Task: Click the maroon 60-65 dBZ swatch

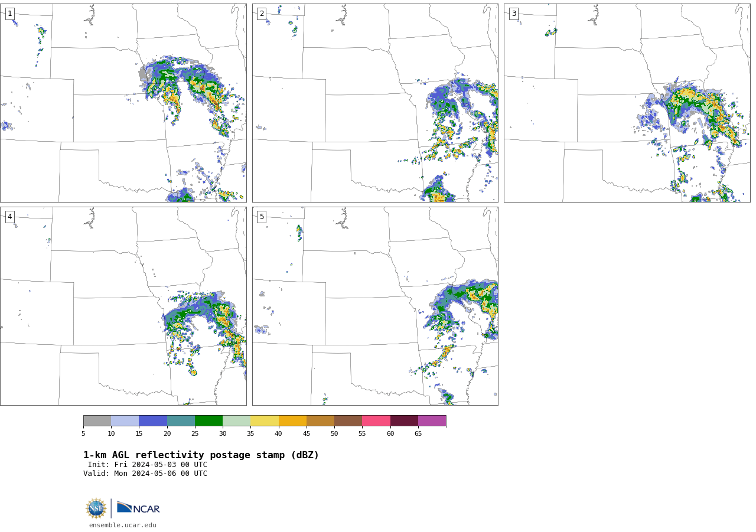Action: click(x=404, y=420)
